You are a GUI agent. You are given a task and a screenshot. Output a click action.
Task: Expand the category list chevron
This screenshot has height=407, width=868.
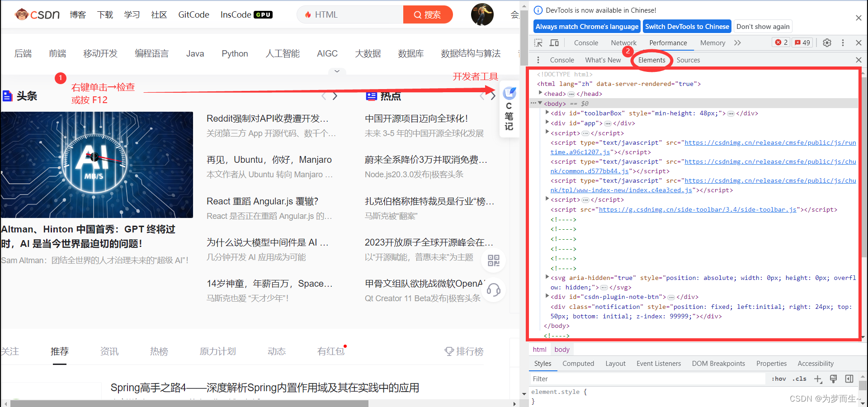coord(337,71)
